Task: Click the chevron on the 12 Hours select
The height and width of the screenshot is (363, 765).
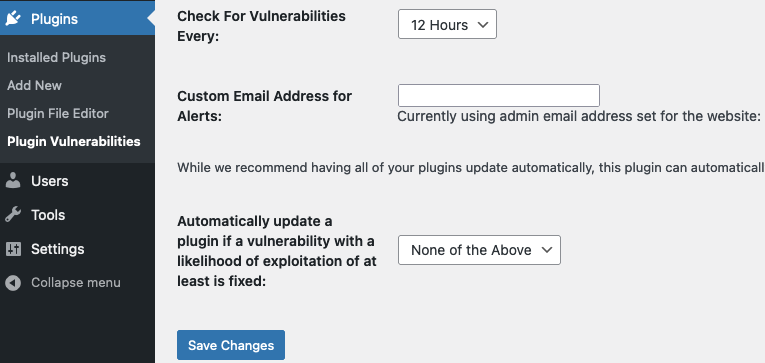Action: pos(483,24)
